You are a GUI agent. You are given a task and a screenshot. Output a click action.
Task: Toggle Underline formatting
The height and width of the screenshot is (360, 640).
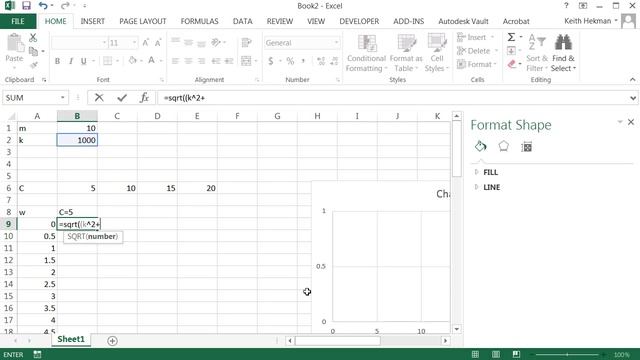(x=84, y=61)
